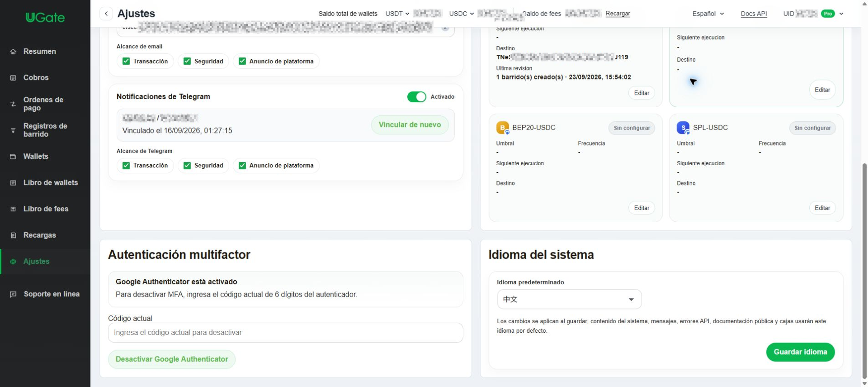
Task: Click the Cobros sidebar icon
Action: pyautogui.click(x=13, y=78)
